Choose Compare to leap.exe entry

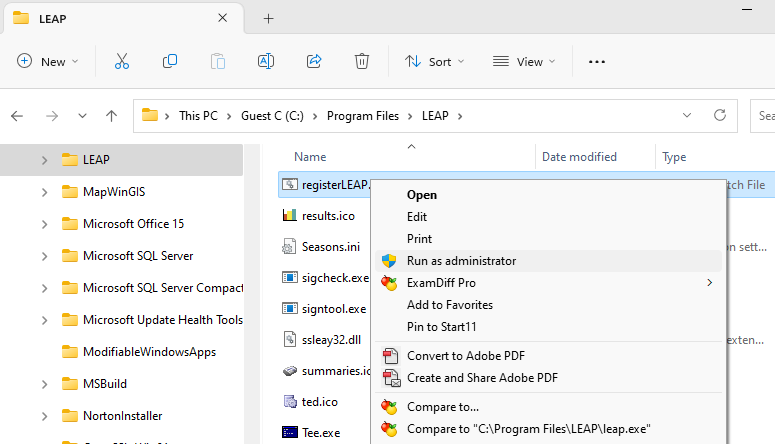tap(548, 429)
